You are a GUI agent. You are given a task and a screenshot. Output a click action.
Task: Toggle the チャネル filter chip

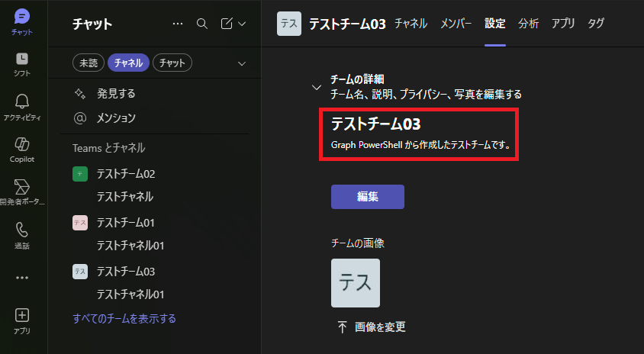tap(128, 63)
